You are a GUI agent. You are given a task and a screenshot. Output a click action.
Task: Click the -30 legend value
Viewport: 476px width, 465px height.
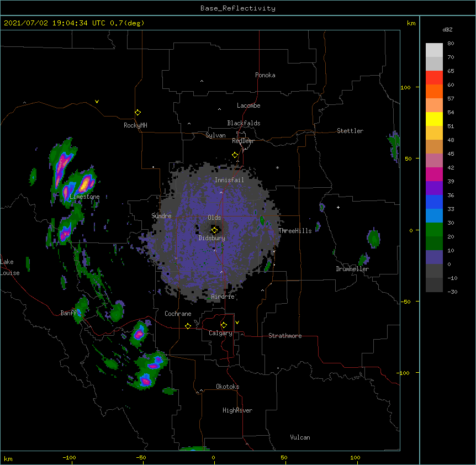tap(452, 292)
